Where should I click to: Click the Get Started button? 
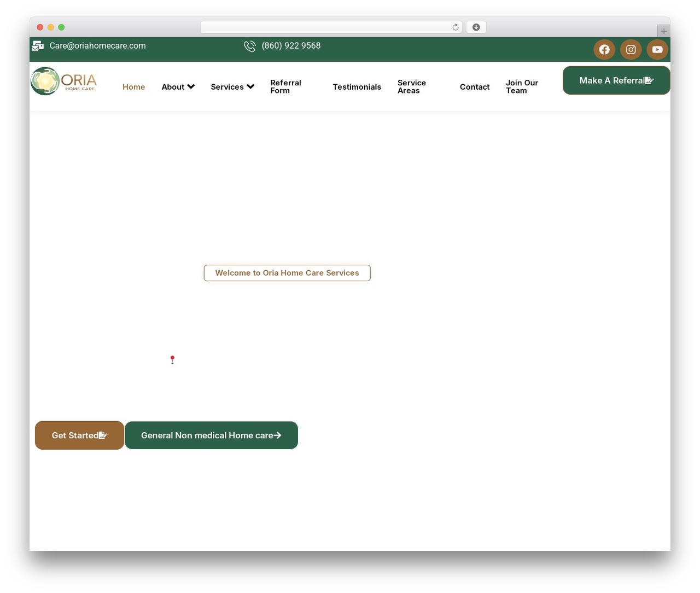pyautogui.click(x=79, y=435)
